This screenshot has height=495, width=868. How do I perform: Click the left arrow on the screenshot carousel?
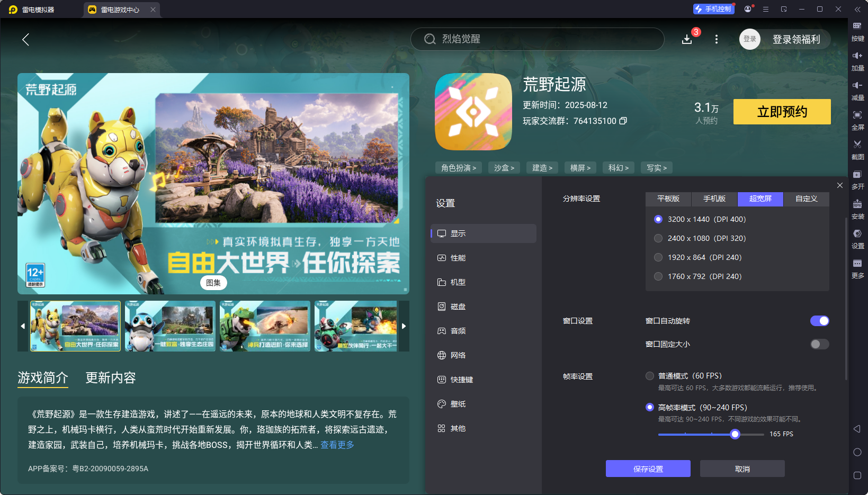(x=22, y=326)
